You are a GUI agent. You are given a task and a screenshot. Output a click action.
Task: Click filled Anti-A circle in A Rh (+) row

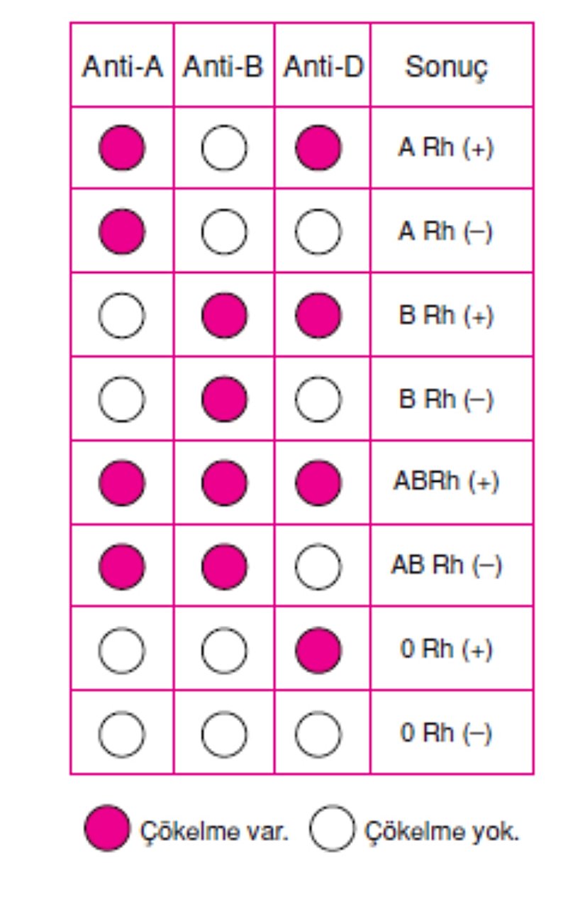(x=122, y=148)
